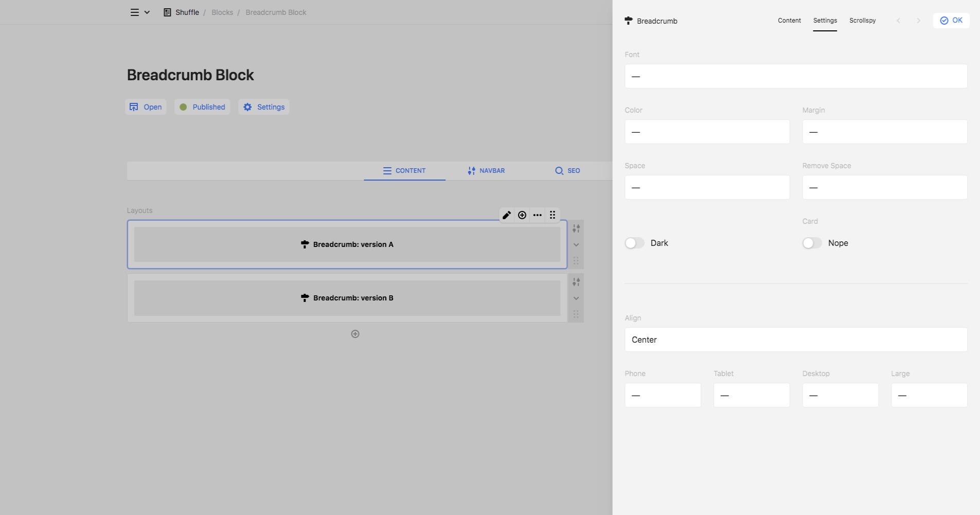
Task: Open the Color picker field
Action: click(x=707, y=132)
